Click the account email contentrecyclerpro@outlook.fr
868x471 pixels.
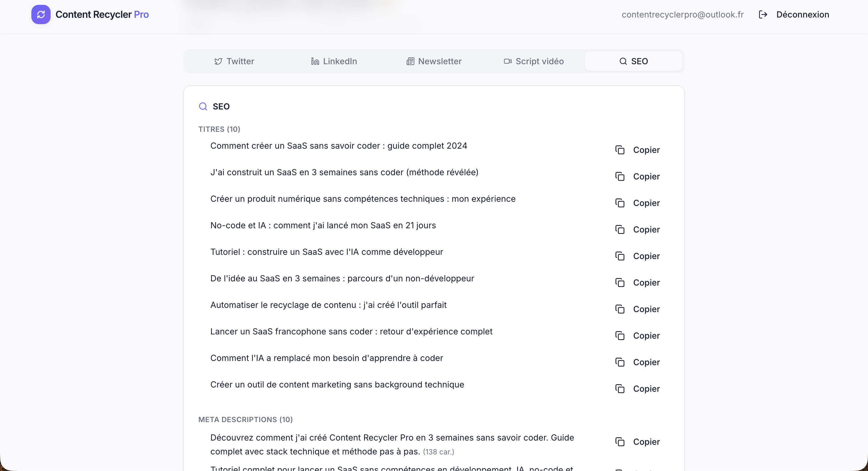click(683, 14)
